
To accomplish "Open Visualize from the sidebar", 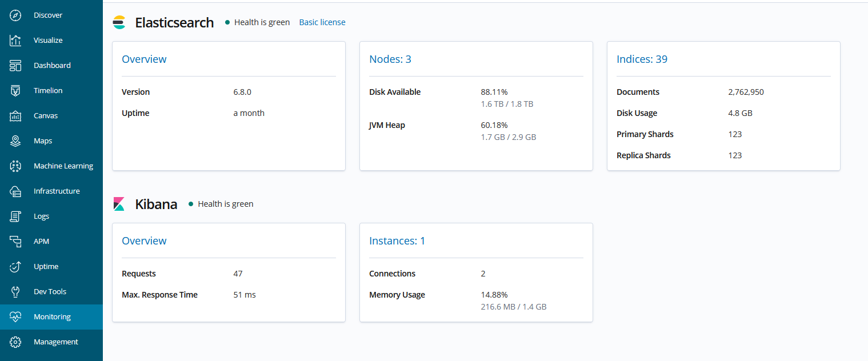I will [x=48, y=41].
